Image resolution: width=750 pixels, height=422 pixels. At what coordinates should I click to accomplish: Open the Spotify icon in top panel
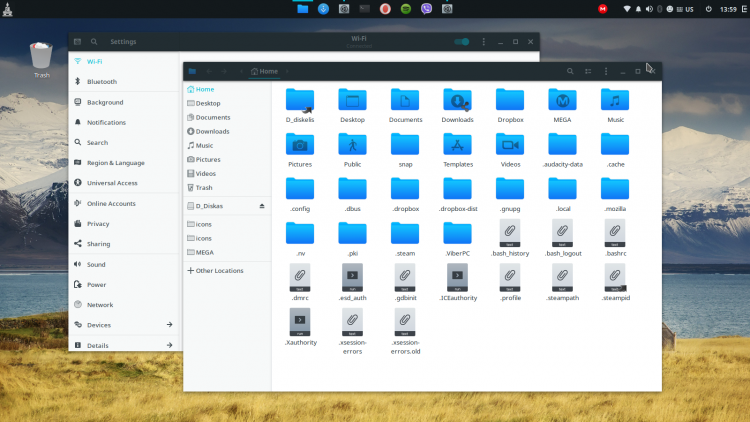click(406, 9)
